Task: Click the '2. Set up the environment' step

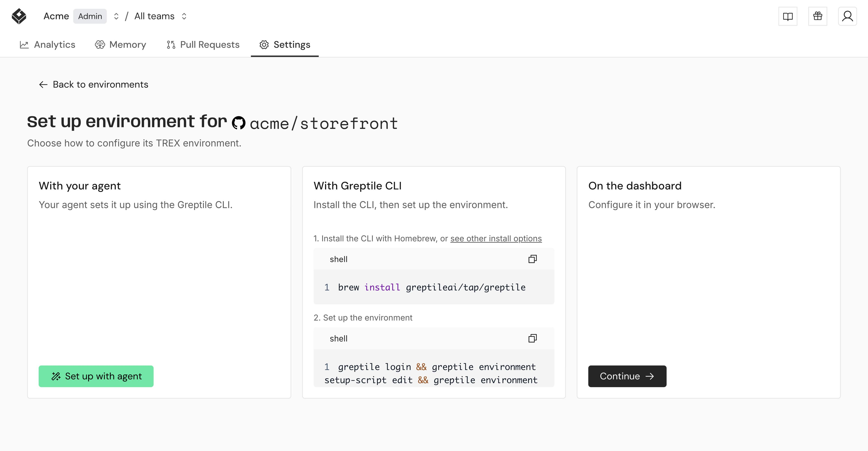Action: point(363,318)
